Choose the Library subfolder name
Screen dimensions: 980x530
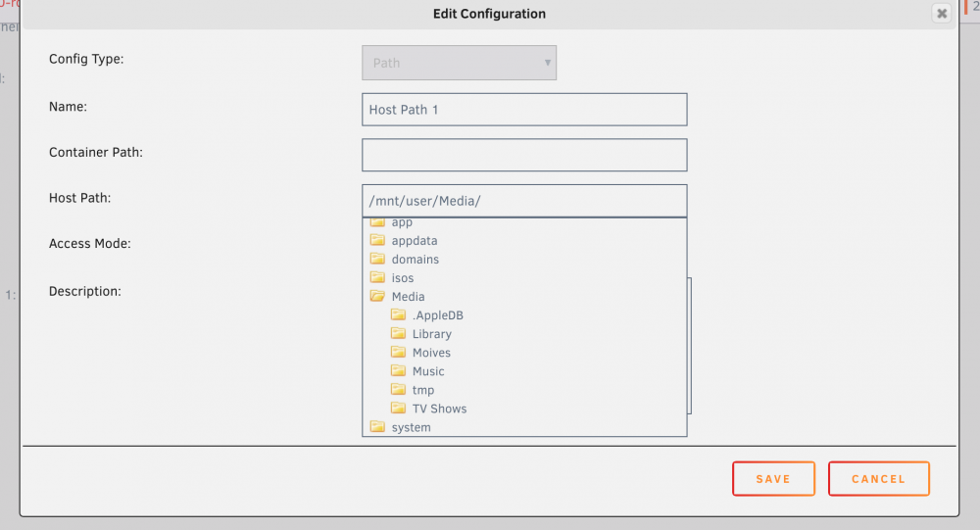tap(432, 334)
